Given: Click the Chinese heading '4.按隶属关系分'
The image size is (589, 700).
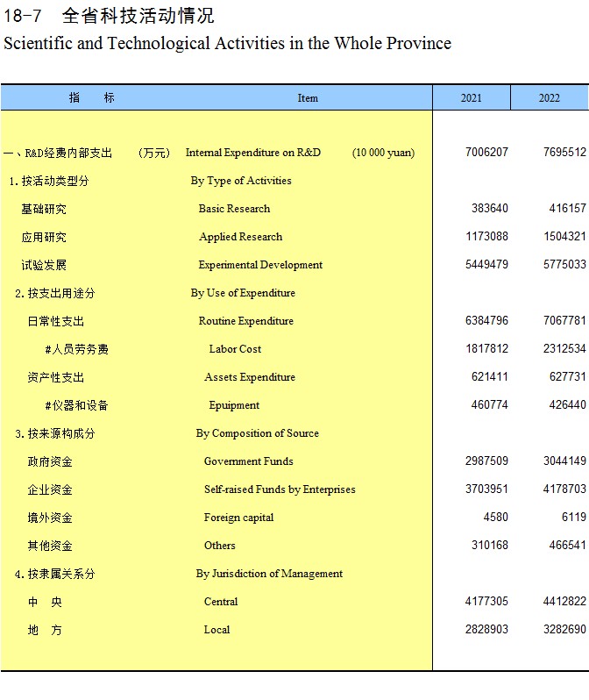Looking at the screenshot, I should pyautogui.click(x=55, y=574).
